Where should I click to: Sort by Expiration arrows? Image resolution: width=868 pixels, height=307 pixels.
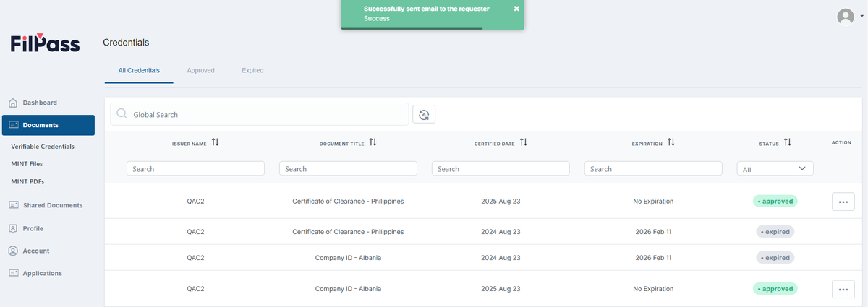tap(671, 143)
